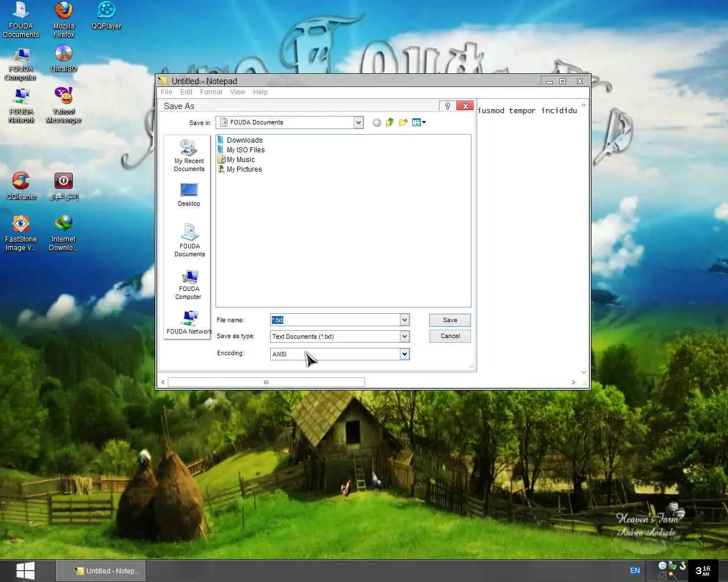Screen dimensions: 728x582
Task: Open Notepad View menu
Action: coord(238,92)
